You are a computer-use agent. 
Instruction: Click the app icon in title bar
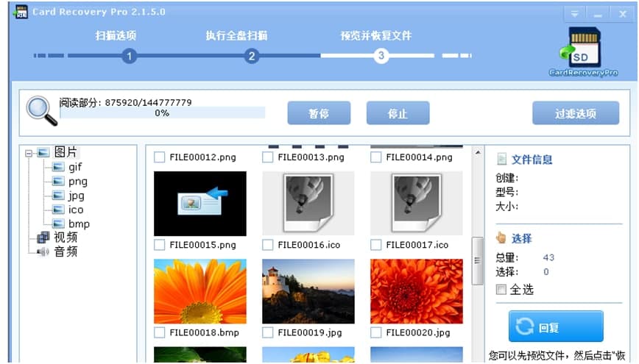tap(21, 12)
